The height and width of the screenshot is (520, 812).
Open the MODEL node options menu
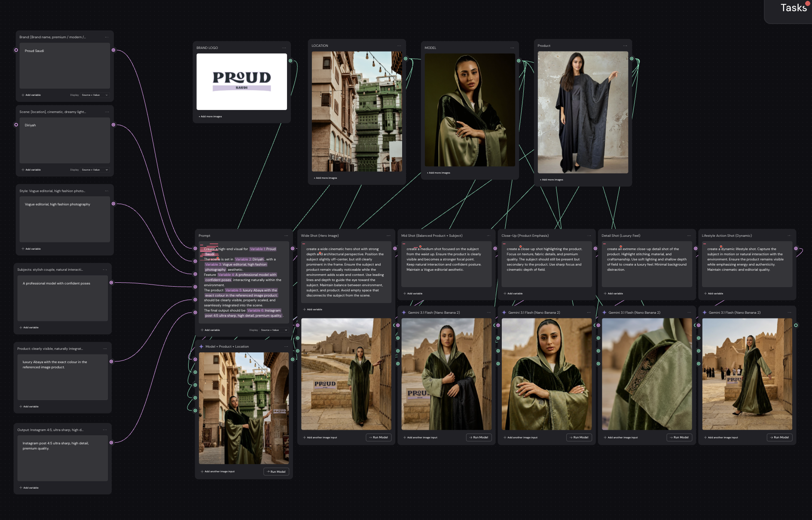[512, 48]
